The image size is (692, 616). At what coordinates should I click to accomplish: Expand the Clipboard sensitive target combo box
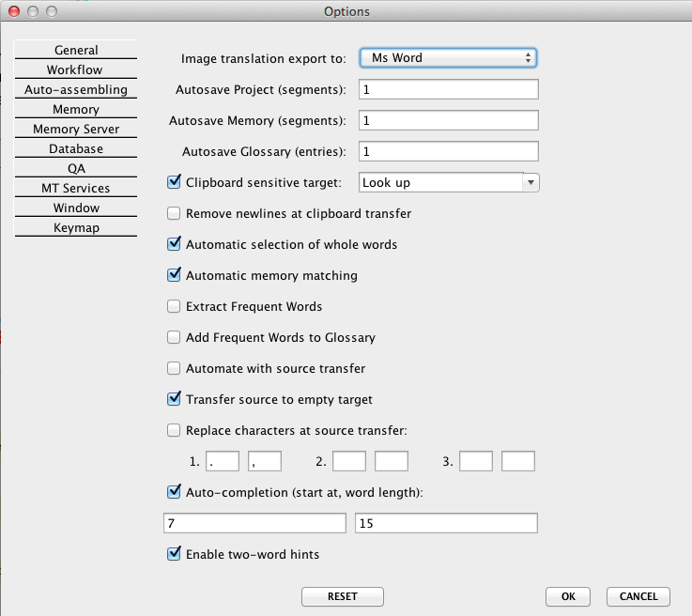[x=530, y=183]
